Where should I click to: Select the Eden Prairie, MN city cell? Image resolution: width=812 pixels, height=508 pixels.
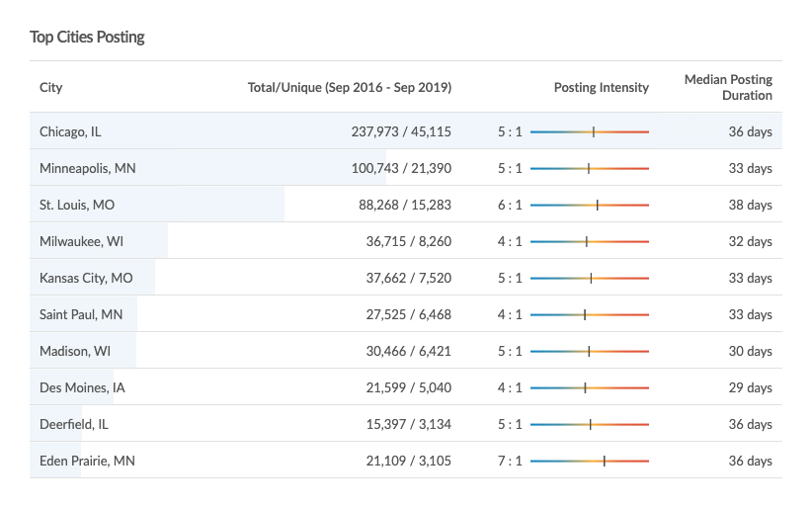point(87,461)
